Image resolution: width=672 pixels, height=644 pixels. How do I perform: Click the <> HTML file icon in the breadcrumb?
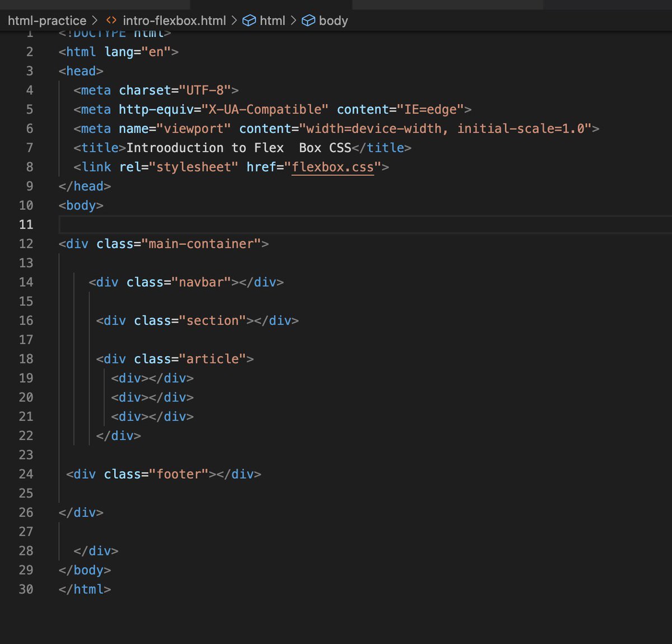tap(110, 20)
